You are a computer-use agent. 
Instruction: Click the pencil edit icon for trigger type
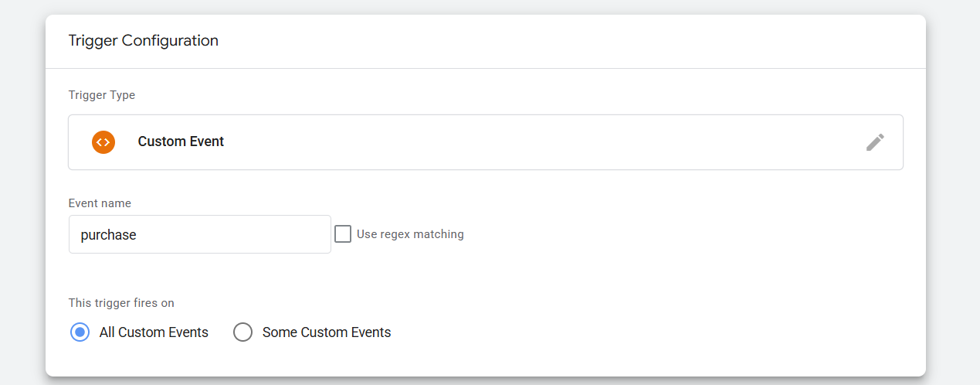tap(875, 142)
